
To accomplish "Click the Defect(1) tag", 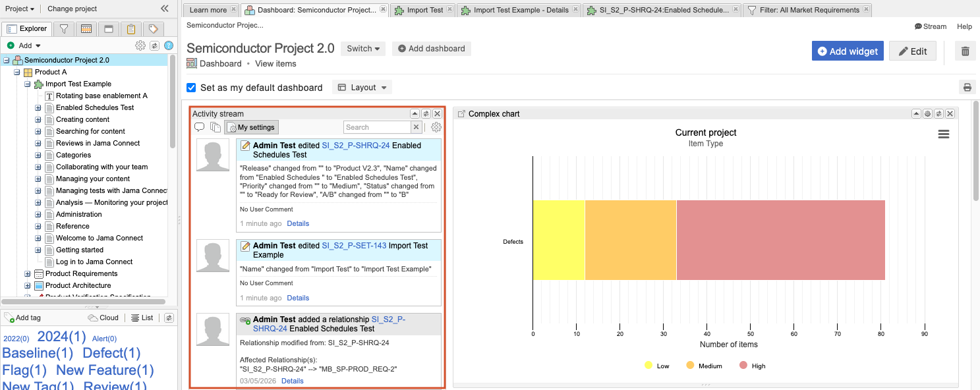I will pos(111,353).
